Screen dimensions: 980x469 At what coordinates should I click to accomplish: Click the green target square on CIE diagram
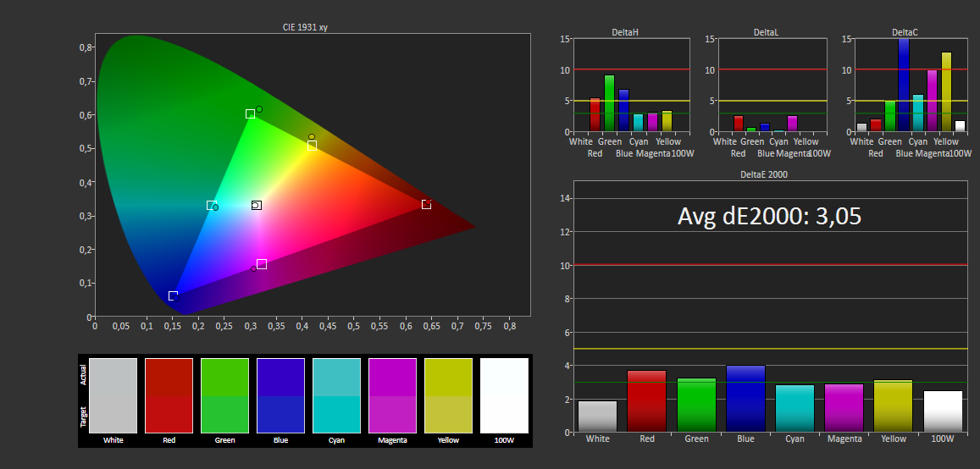click(250, 113)
